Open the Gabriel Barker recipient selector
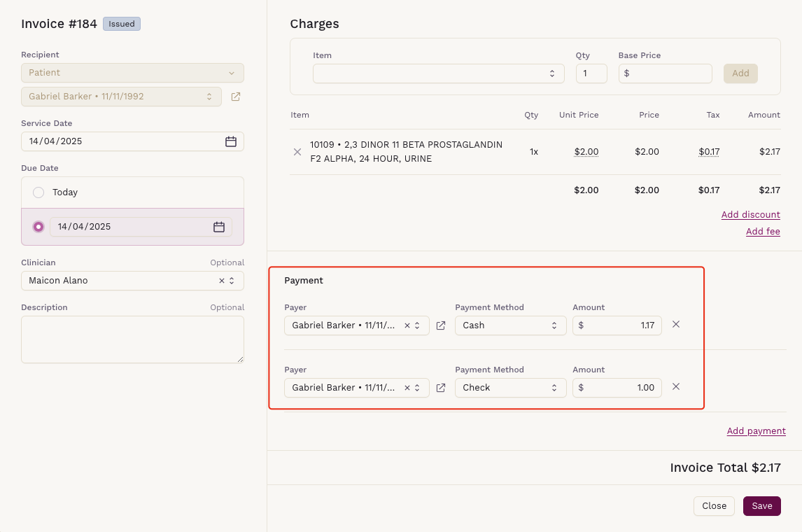This screenshot has width=802, height=532. click(x=121, y=97)
